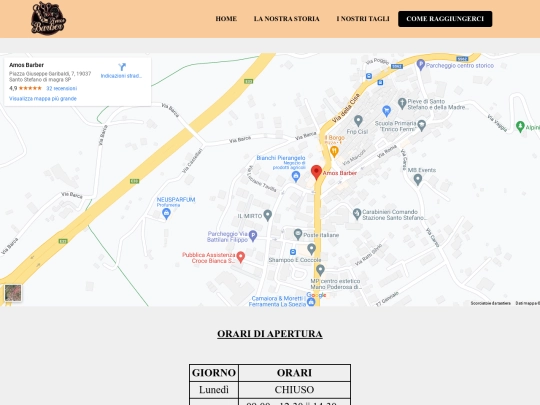Select the Alpini park green marker

click(520, 126)
